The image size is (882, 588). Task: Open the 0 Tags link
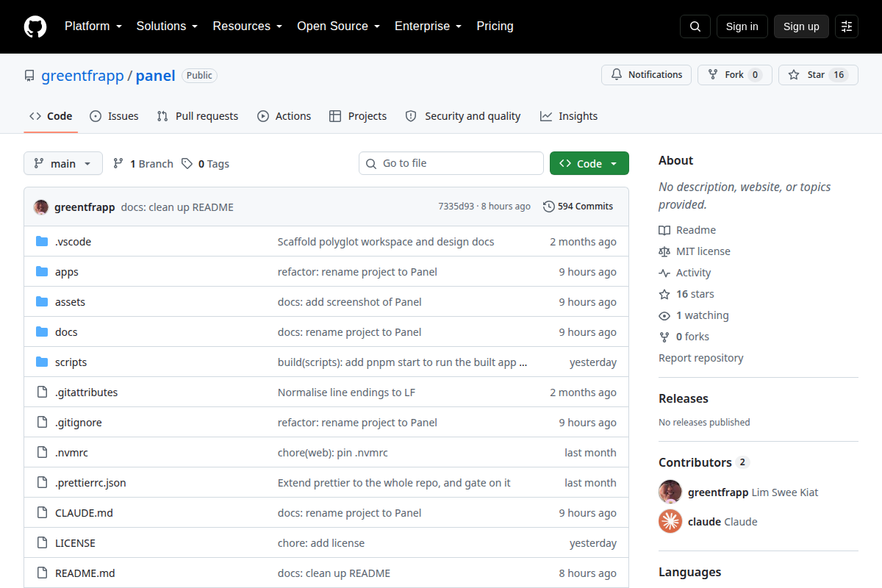206,164
